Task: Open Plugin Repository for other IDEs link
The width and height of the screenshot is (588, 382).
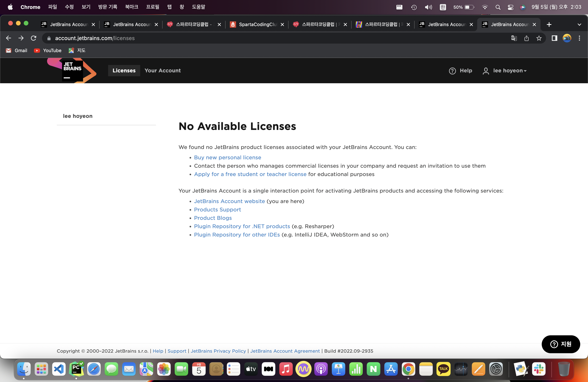Action: coord(237,235)
